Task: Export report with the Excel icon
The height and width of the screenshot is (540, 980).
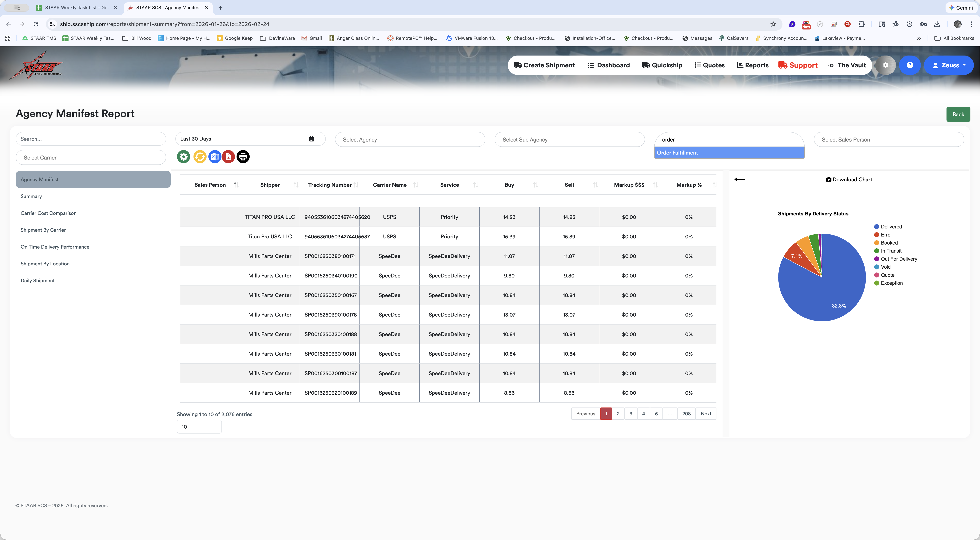Action: pos(215,157)
